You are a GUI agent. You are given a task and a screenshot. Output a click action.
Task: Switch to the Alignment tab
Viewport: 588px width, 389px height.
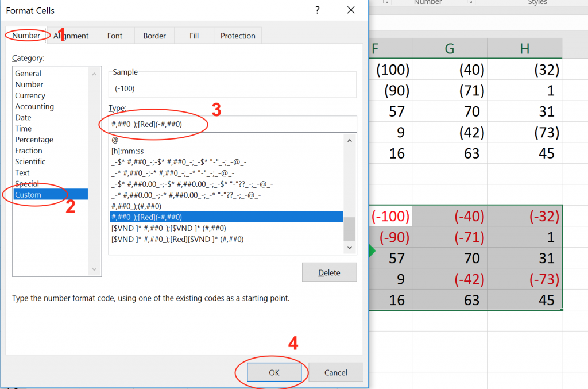(71, 35)
